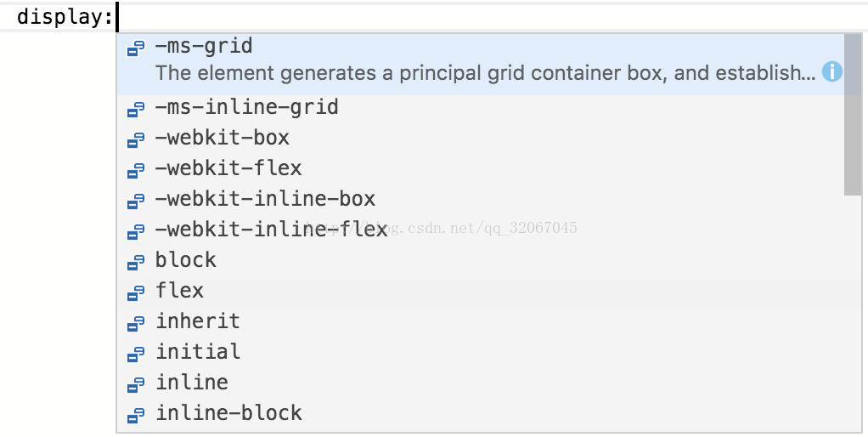Choose -ms-inline-grid completion

pos(480,107)
